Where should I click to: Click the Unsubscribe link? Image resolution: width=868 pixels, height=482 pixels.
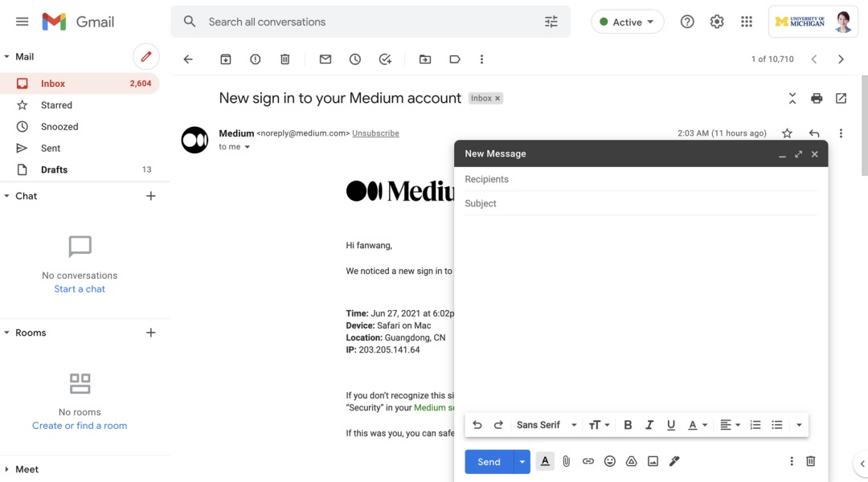coord(375,133)
